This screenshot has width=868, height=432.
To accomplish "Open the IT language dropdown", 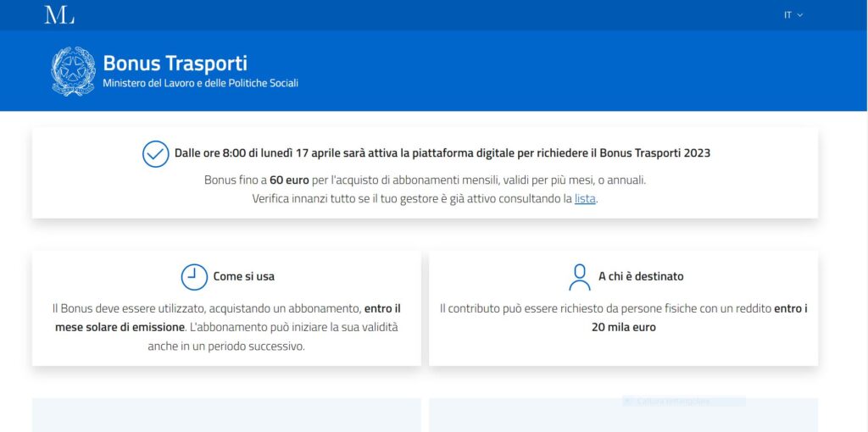I will click(793, 15).
